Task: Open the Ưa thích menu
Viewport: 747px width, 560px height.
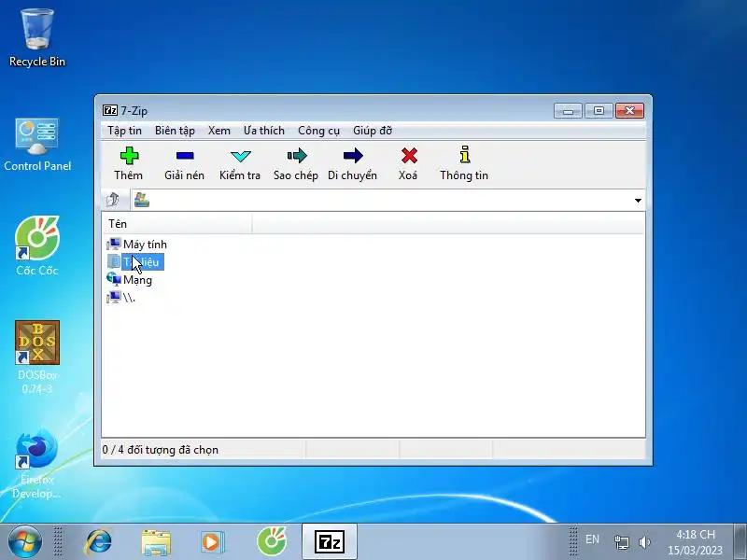Action: [264, 131]
